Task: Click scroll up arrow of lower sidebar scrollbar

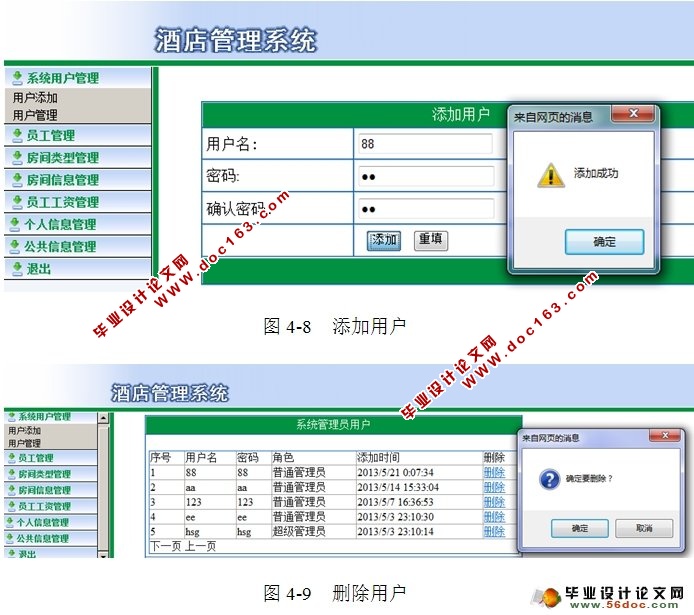Action: [x=103, y=417]
